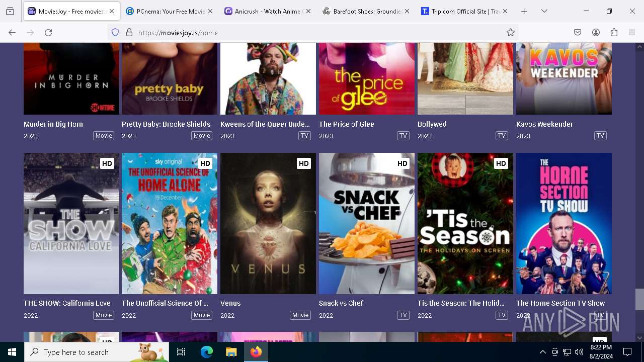Viewport: 644px width, 362px height.
Task: Launch Microsoft Edge from taskbar
Action: tap(207, 352)
